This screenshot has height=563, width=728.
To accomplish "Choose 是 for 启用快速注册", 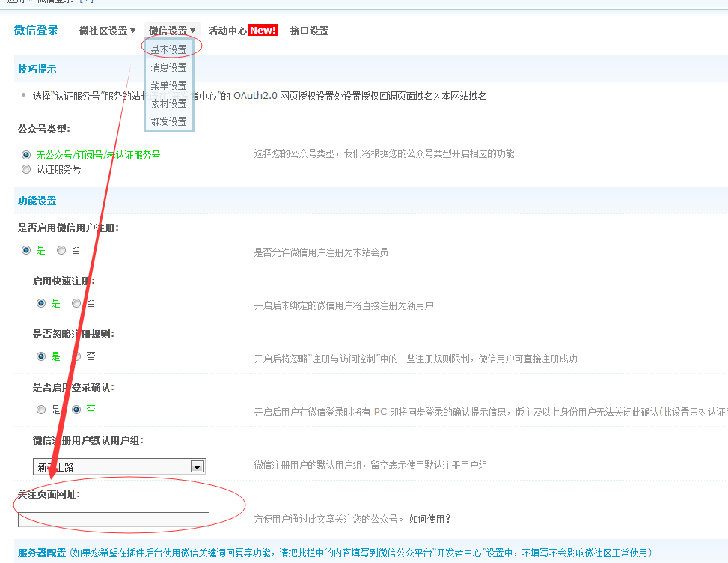I will (x=41, y=303).
